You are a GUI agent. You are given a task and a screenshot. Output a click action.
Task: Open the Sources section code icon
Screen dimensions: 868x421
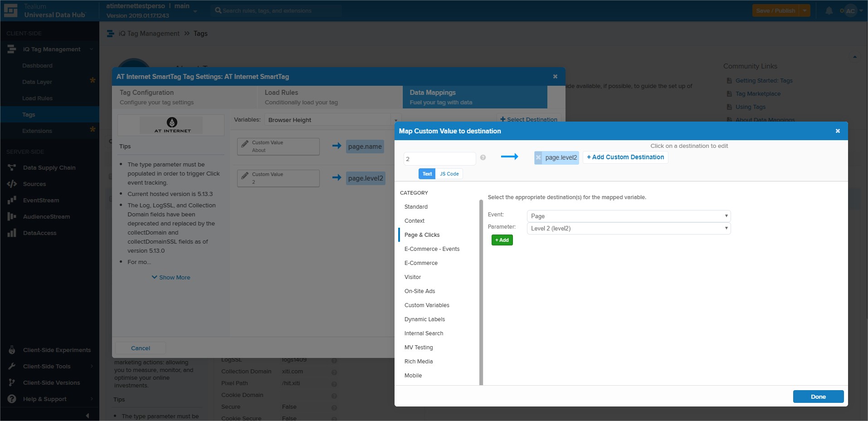point(12,184)
